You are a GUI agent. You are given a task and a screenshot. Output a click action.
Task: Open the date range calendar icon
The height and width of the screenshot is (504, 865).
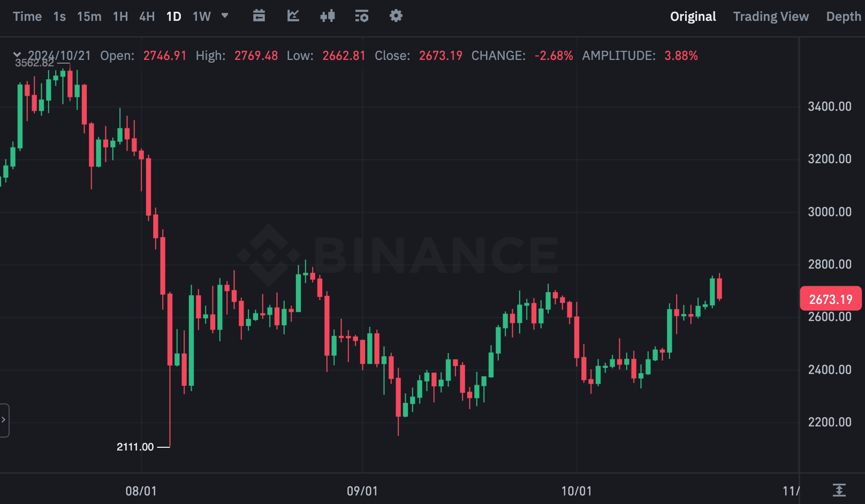coord(259,16)
